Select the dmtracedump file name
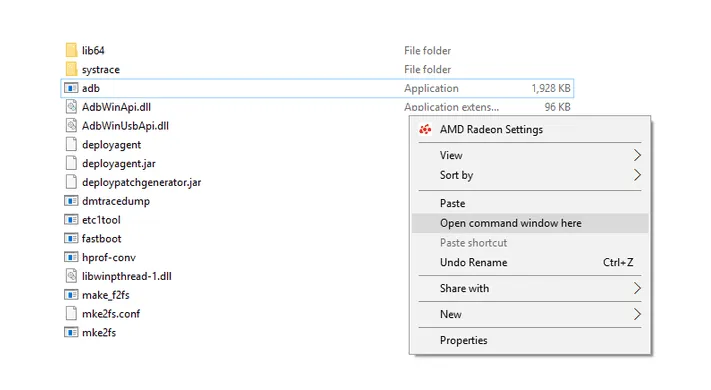The height and width of the screenshot is (390, 711). pos(116,201)
